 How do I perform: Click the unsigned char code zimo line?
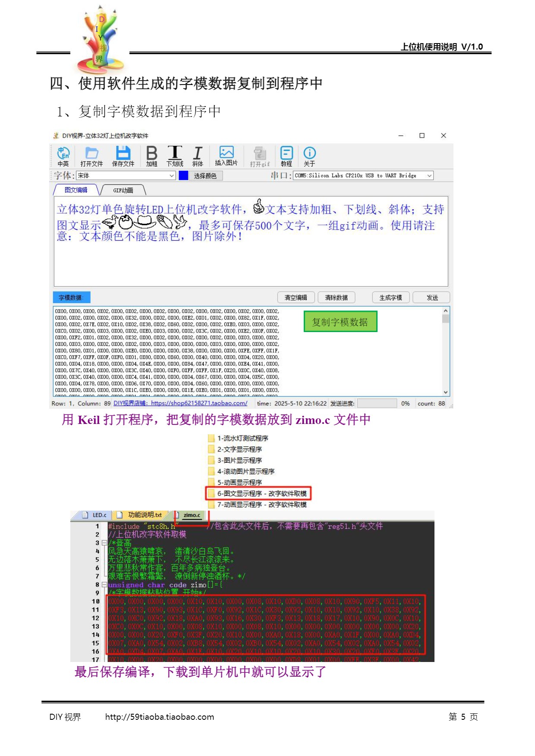coord(165,585)
